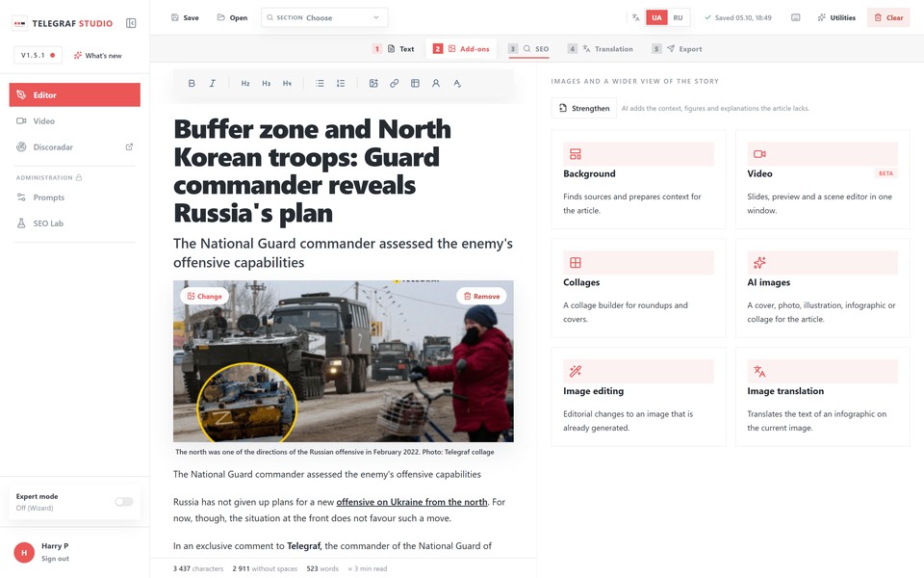Switch language to RU
This screenshot has width=924, height=578.
(x=678, y=17)
